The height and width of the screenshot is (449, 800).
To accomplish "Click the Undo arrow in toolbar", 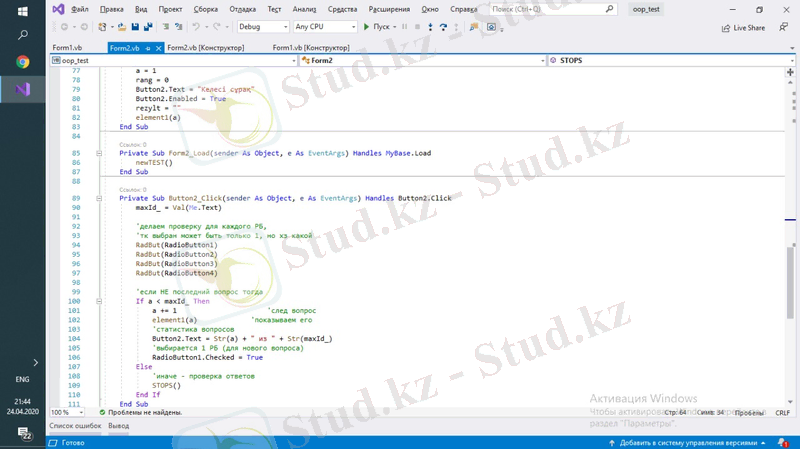I will 197,27.
